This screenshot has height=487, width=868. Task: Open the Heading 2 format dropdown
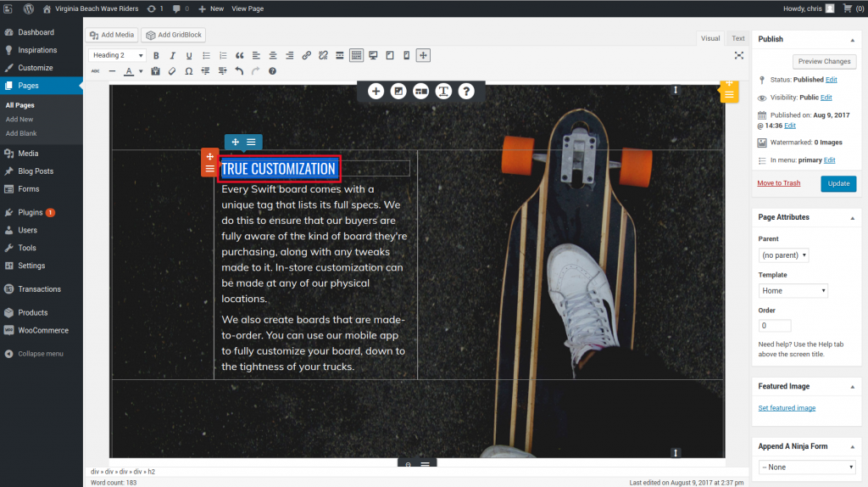pyautogui.click(x=118, y=56)
